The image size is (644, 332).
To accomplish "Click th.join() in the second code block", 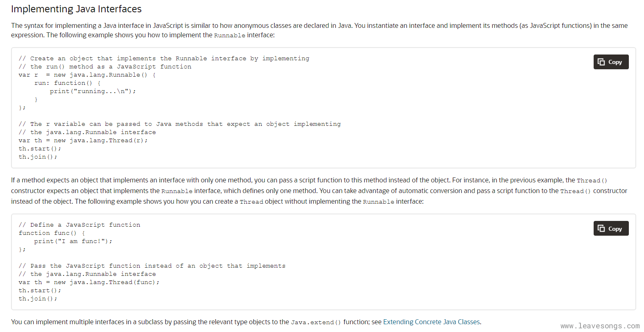I will click(38, 299).
